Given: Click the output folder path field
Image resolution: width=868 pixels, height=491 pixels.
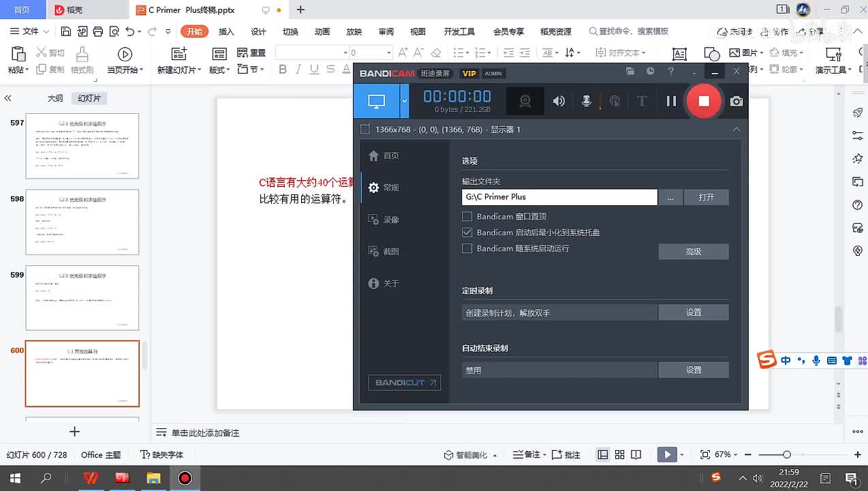Looking at the screenshot, I should [x=559, y=197].
